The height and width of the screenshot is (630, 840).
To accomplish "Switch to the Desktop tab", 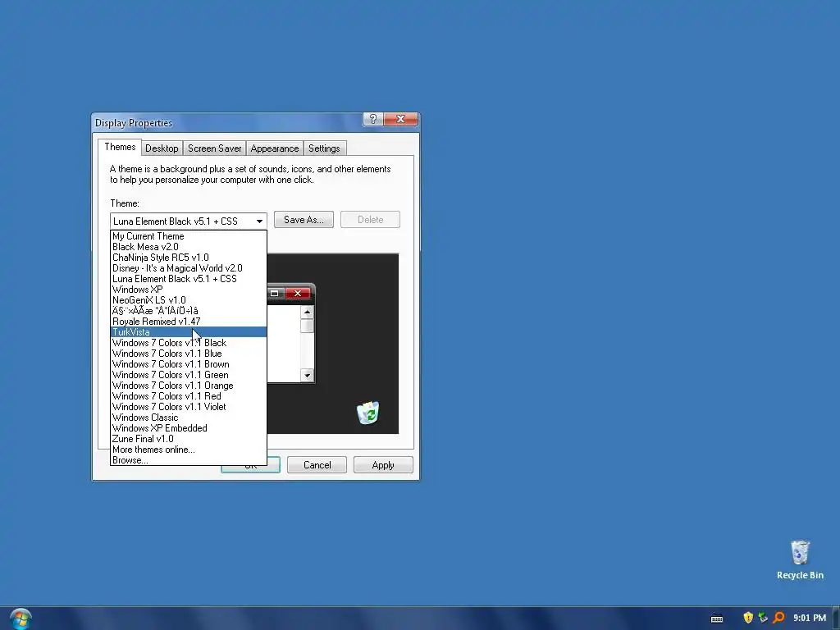I will (162, 148).
